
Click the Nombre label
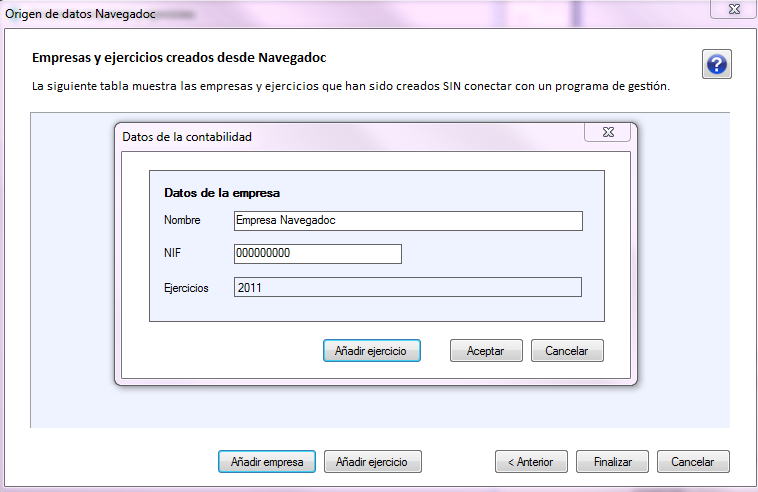[182, 220]
